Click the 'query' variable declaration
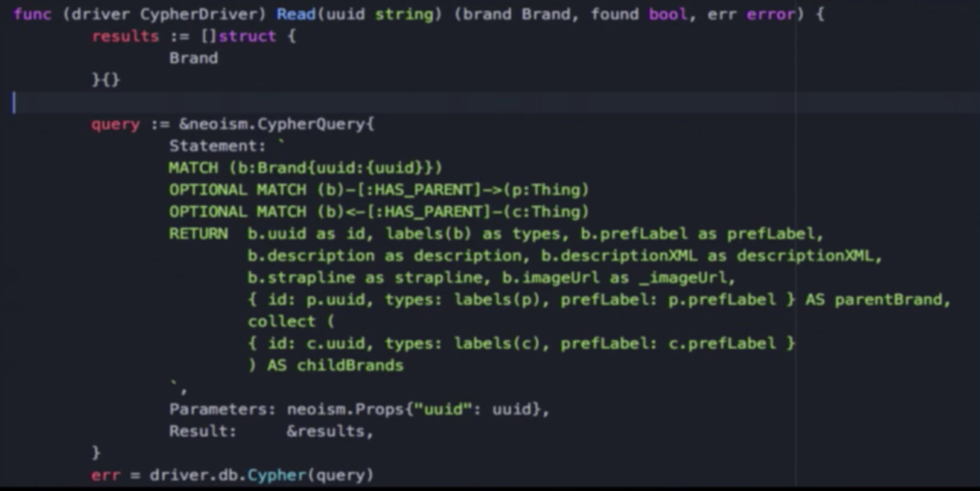The image size is (980, 491). [x=116, y=124]
